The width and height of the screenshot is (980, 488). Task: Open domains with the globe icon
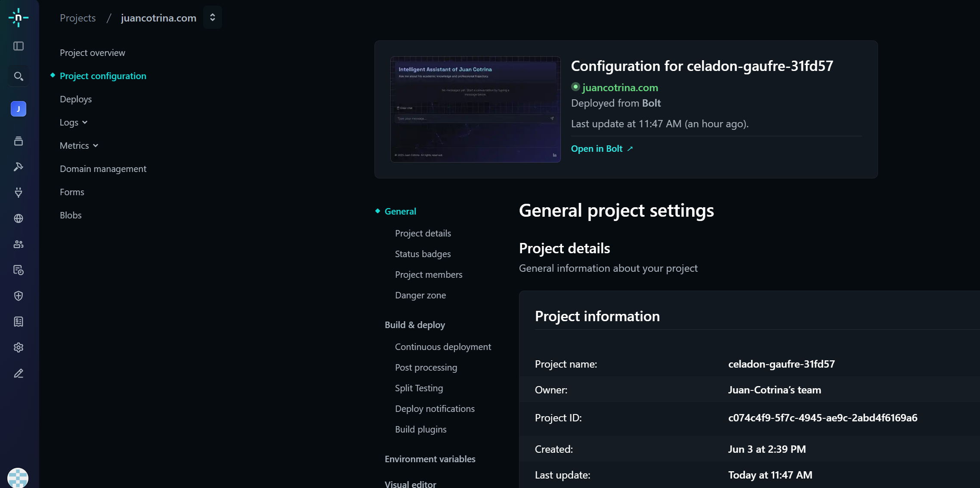pos(18,218)
